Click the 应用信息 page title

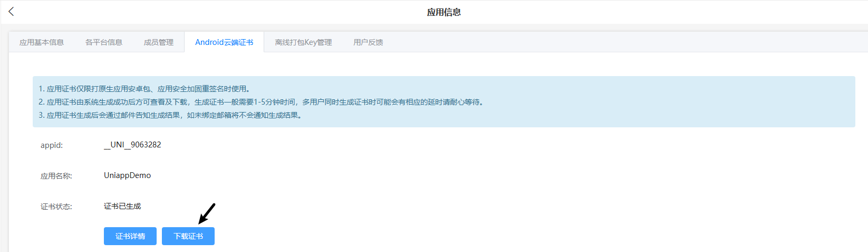point(443,12)
